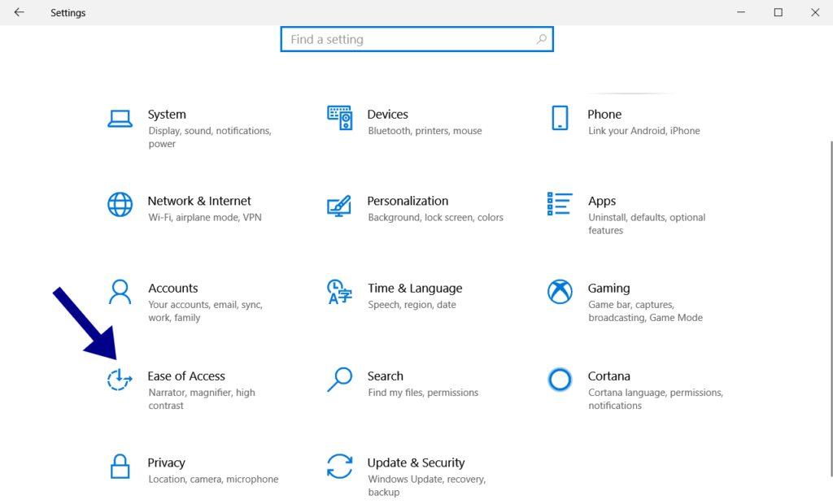Open Privacy via padlock icon

click(120, 466)
